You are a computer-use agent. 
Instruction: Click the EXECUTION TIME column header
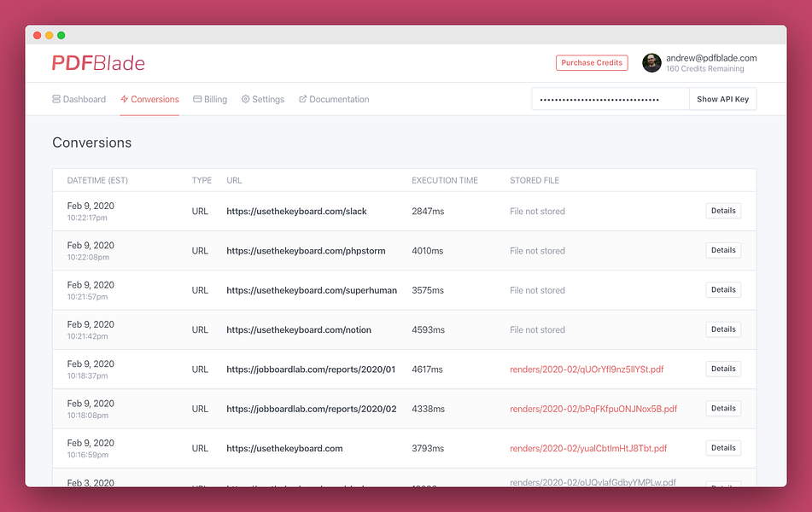coord(445,180)
